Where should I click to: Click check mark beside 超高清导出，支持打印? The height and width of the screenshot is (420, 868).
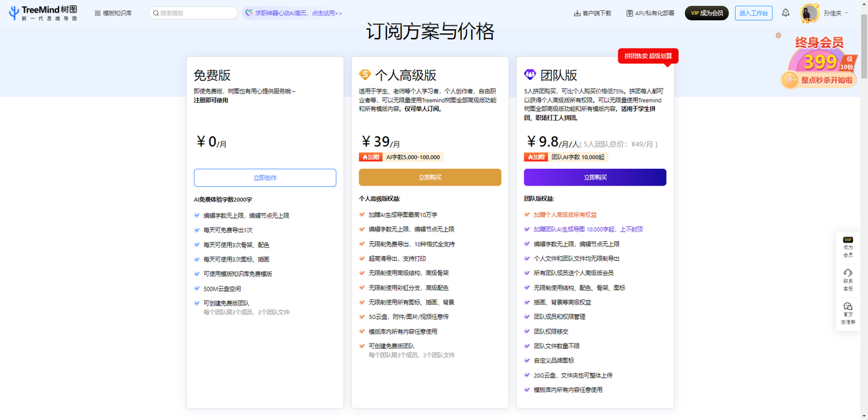point(362,258)
